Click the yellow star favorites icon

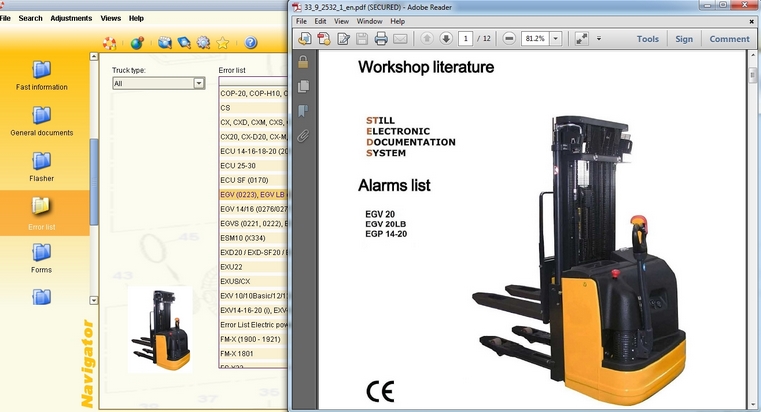point(223,43)
